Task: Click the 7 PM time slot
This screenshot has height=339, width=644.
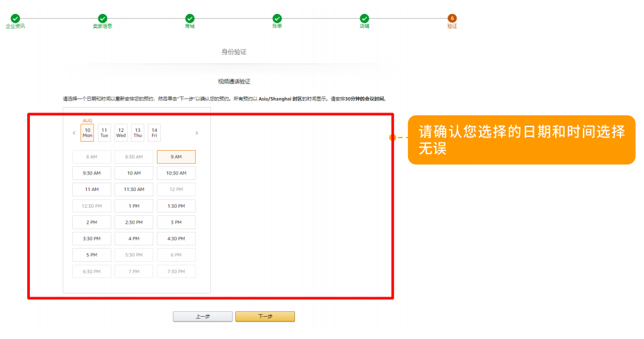Action: coord(134,271)
